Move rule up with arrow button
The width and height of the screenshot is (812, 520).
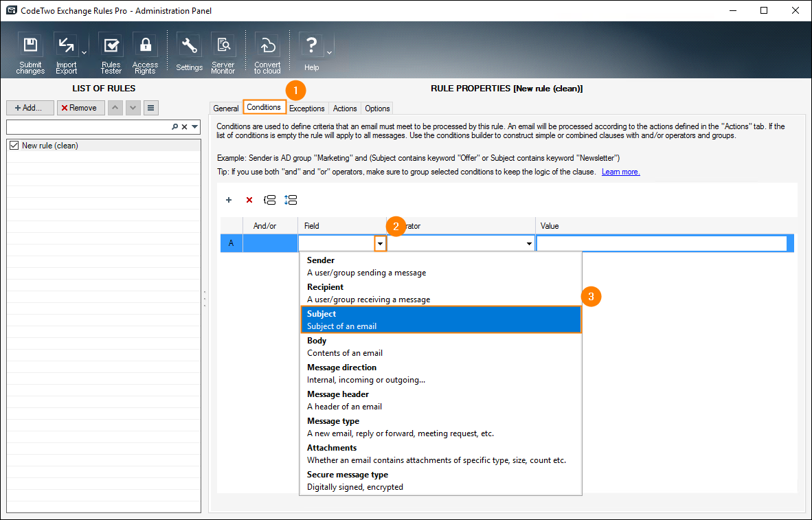pyautogui.click(x=115, y=108)
